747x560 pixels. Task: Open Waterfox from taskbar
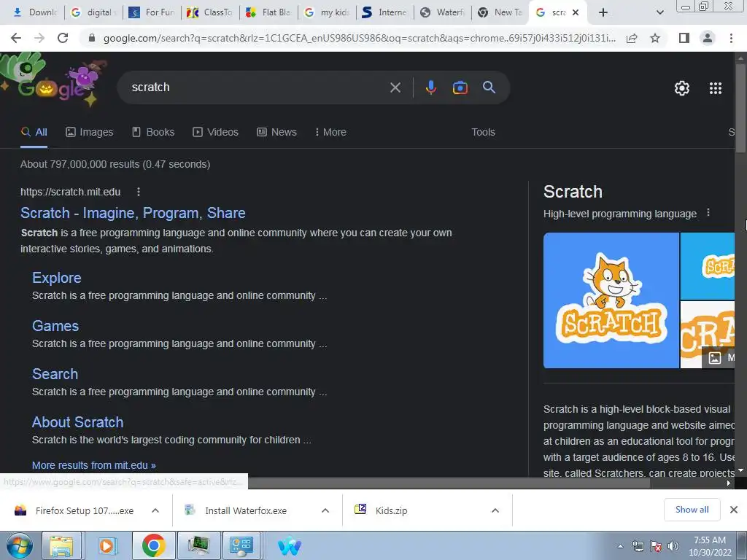pos(289,545)
